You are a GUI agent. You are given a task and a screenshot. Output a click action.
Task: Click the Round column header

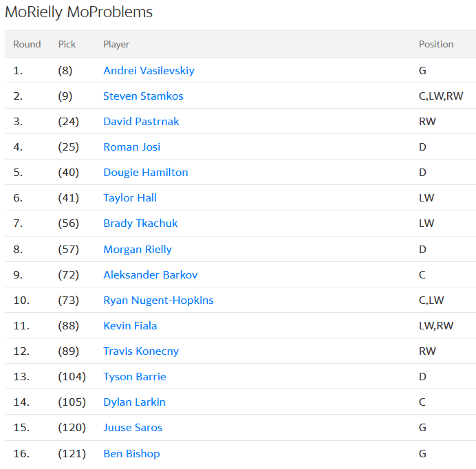27,44
